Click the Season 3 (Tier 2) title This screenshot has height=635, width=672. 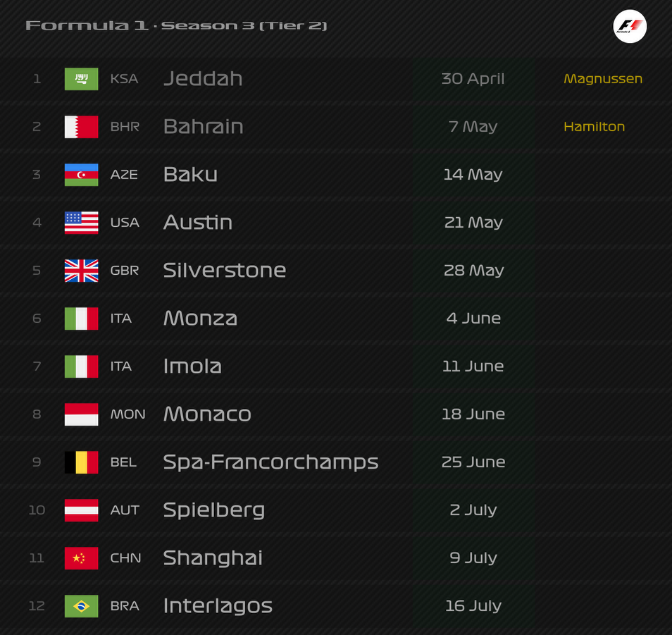pos(244,26)
